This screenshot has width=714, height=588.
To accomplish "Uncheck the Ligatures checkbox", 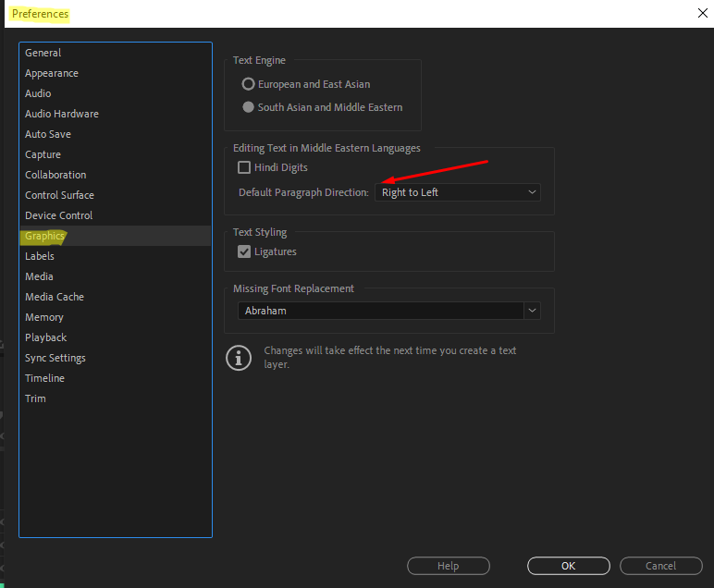I will tap(244, 251).
